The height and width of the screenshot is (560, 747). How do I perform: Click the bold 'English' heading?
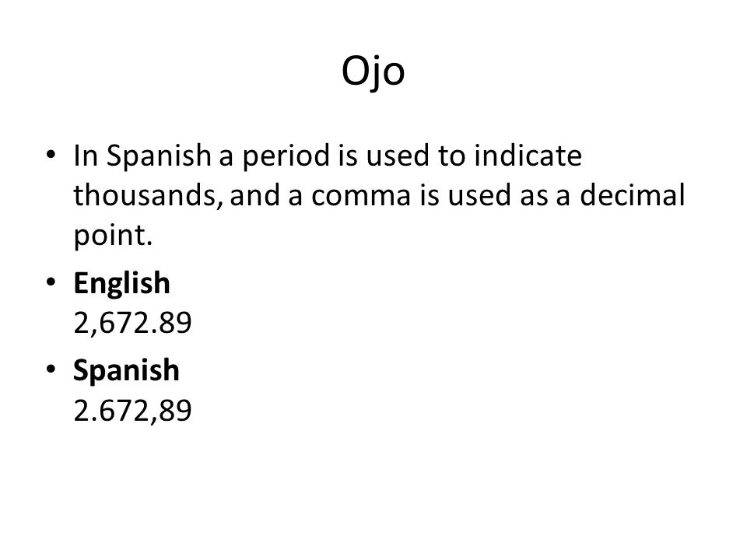coord(122,283)
